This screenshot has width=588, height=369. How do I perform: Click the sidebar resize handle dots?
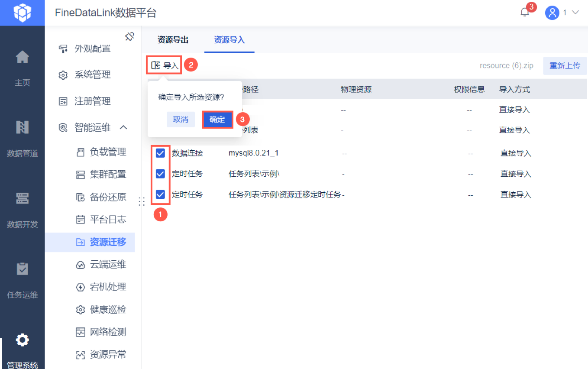coord(141,201)
